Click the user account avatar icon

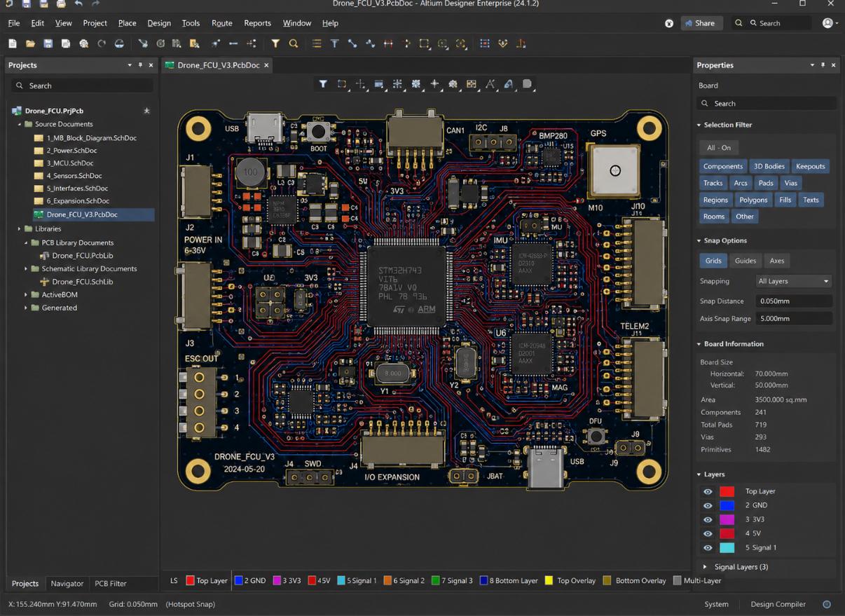click(827, 23)
